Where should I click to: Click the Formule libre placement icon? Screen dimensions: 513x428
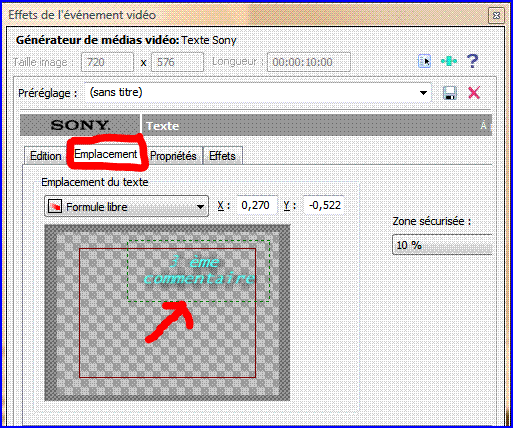[55, 207]
